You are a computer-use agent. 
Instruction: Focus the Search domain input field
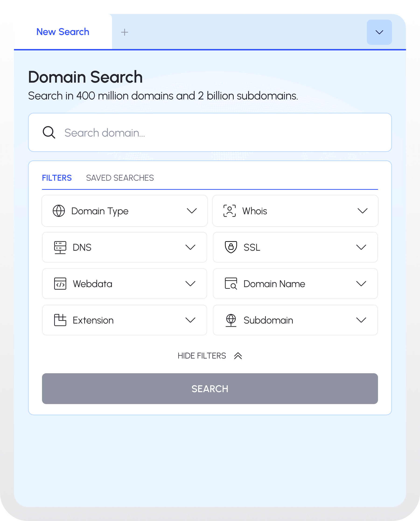coord(218,133)
